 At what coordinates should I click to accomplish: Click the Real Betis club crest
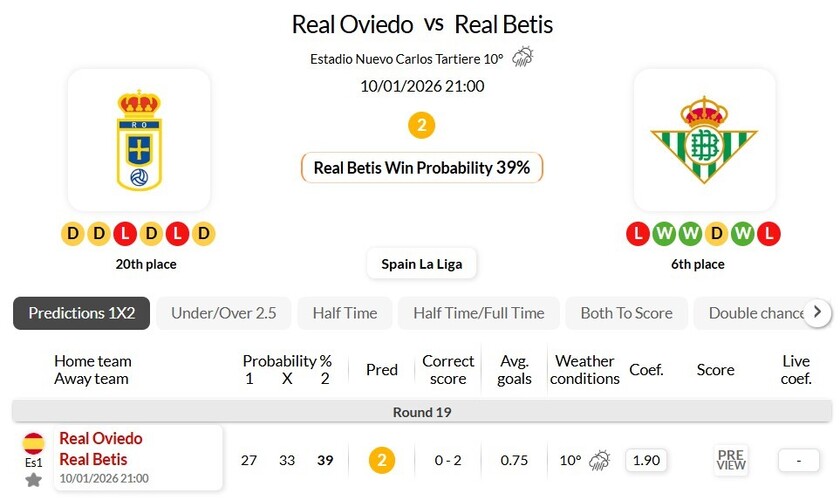pyautogui.click(x=704, y=140)
